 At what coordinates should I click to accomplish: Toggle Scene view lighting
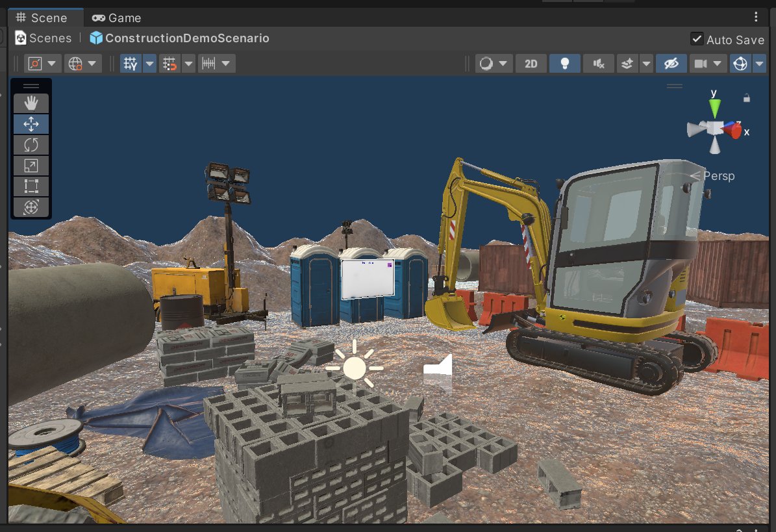click(564, 63)
